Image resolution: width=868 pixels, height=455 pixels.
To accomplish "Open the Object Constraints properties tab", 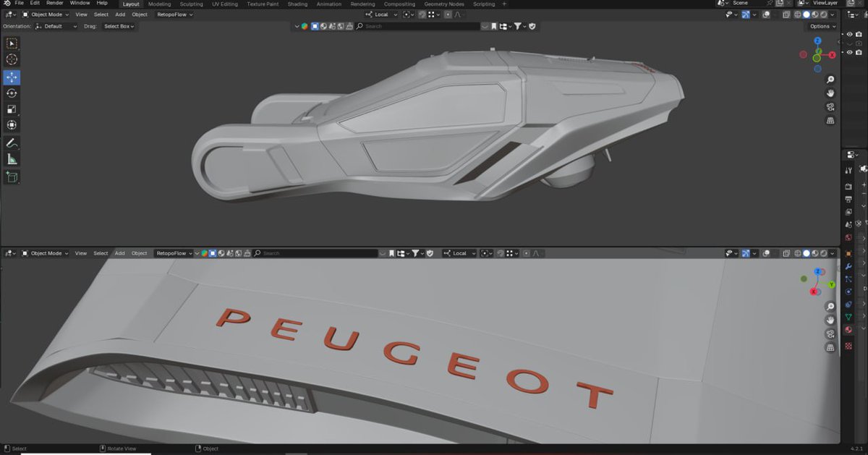I will pos(848,305).
